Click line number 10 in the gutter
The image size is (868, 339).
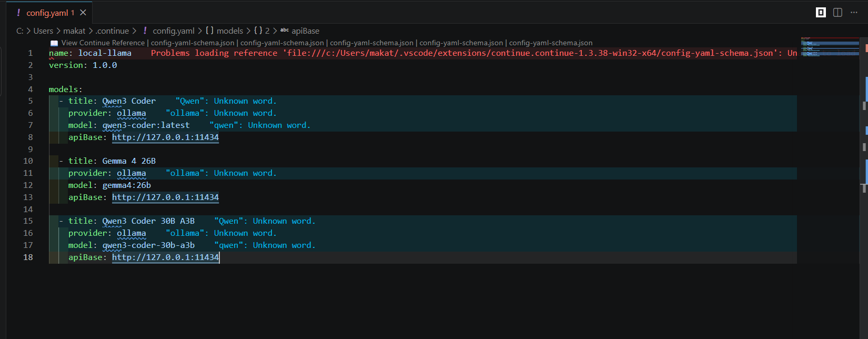click(x=28, y=161)
